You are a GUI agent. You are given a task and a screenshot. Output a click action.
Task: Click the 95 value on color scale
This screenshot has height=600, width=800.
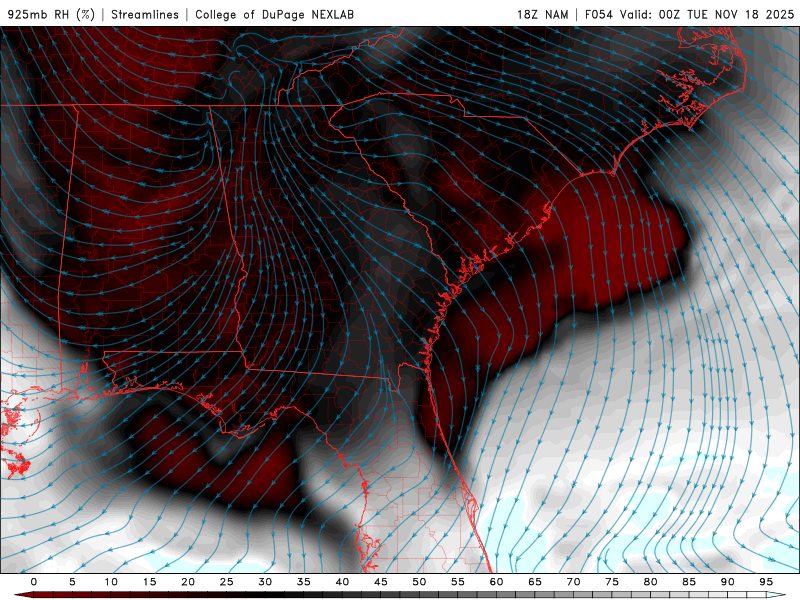click(766, 582)
